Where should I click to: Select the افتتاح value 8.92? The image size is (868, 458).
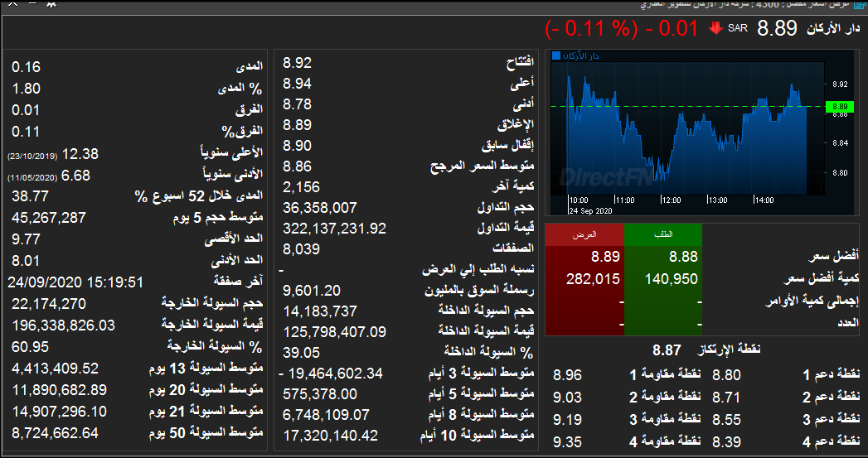[x=298, y=62]
